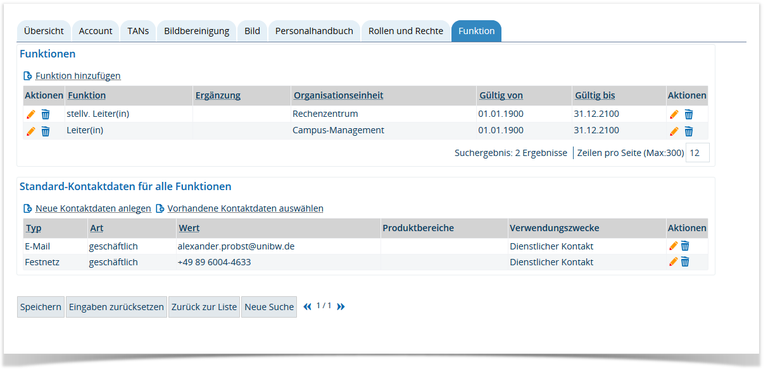Viewport: 768px width, 372px height.
Task: Sort table by Organisationseinheit column header
Action: click(338, 95)
